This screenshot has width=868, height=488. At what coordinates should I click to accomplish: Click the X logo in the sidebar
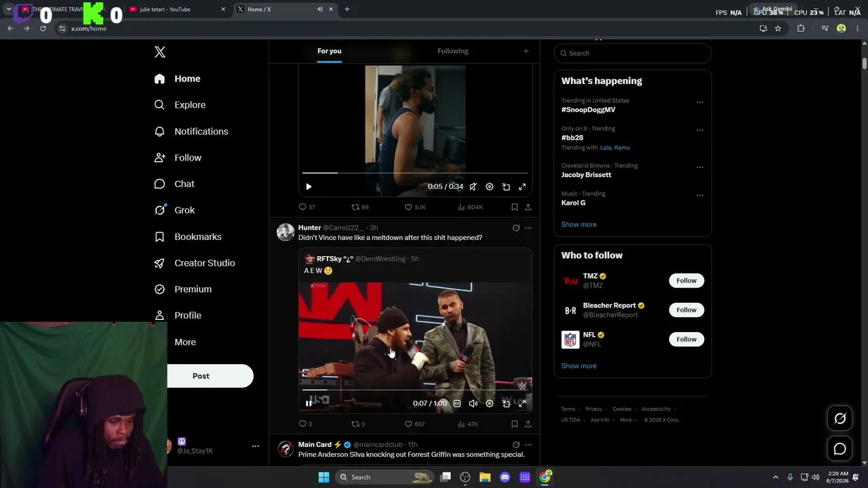click(159, 52)
